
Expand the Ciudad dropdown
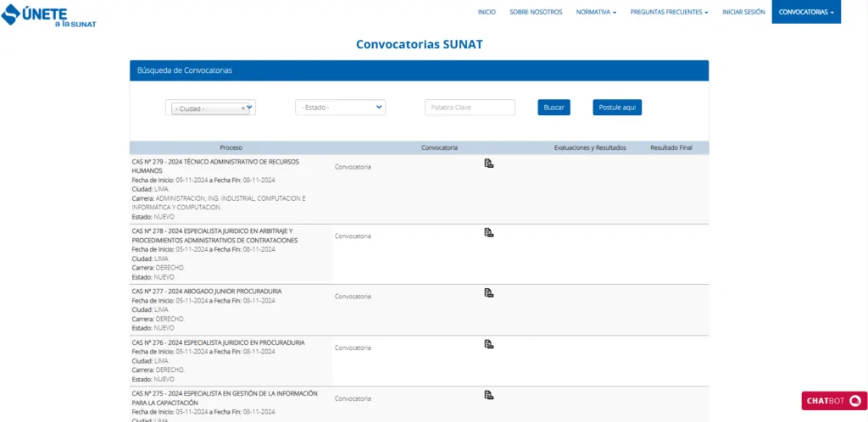click(211, 108)
